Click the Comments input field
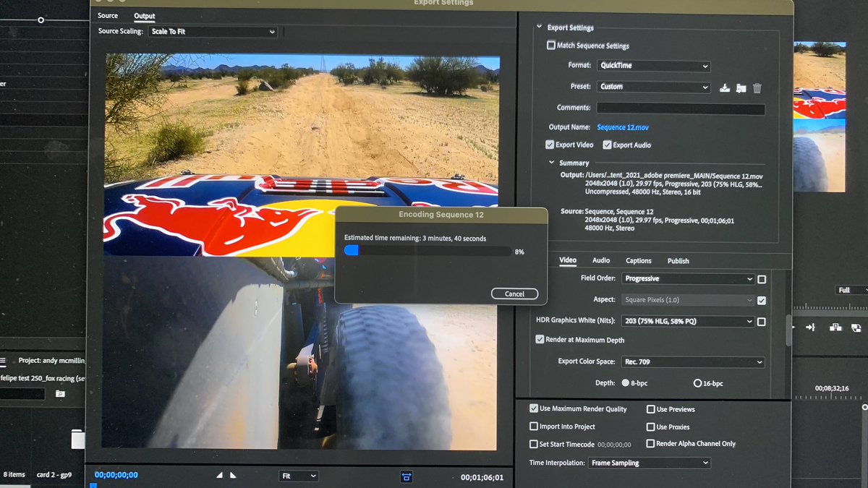 click(x=681, y=109)
